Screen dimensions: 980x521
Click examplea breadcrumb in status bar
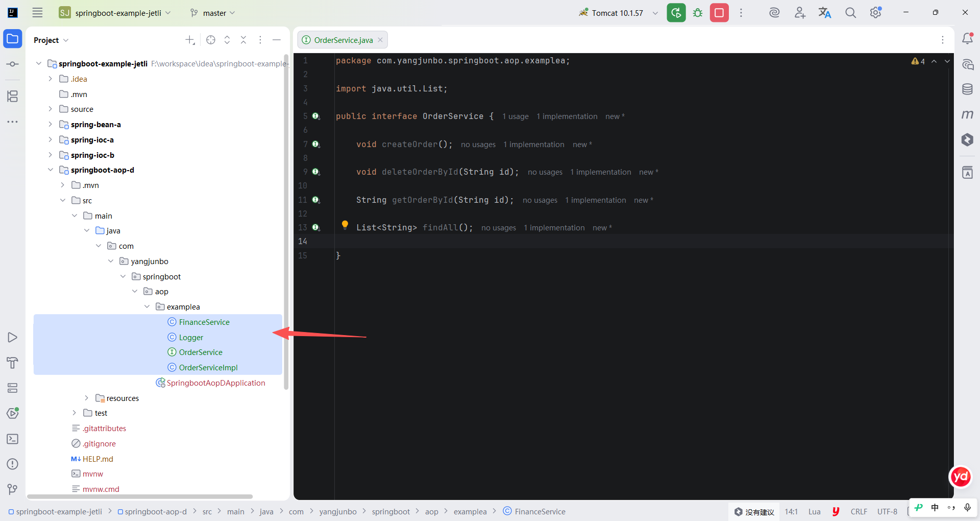coord(470,511)
